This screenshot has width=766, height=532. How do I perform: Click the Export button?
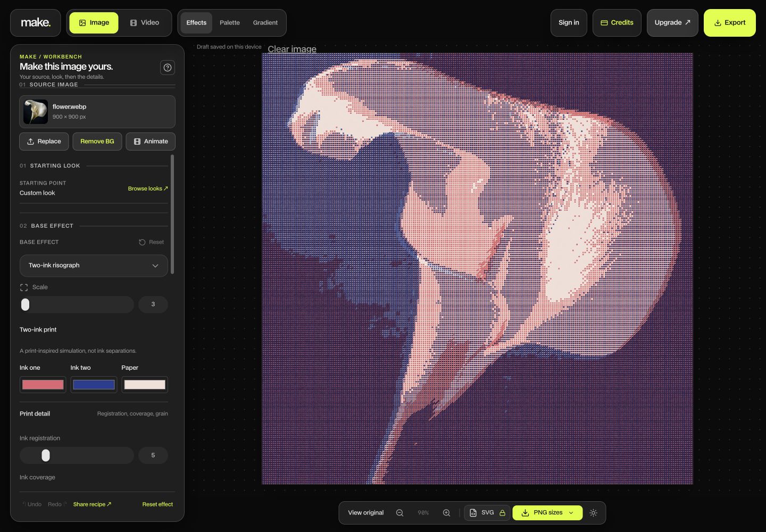pyautogui.click(x=730, y=23)
